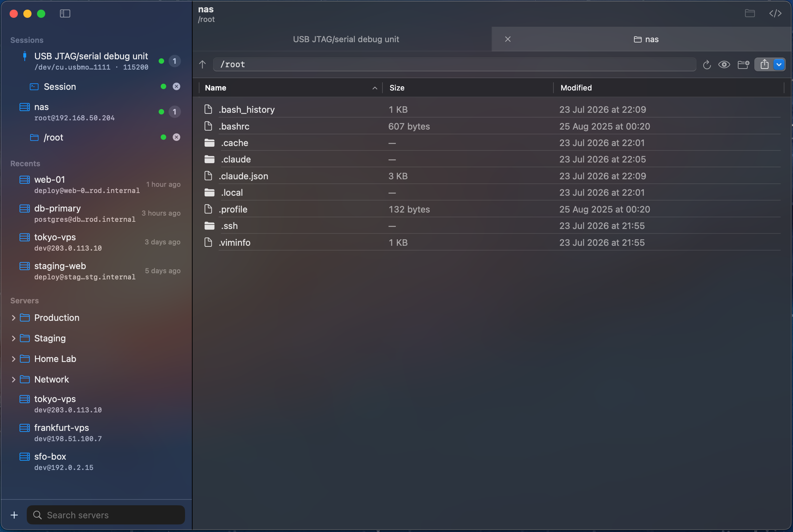Image resolution: width=793 pixels, height=532 pixels.
Task: Expand the Network group chevron
Action: click(13, 379)
